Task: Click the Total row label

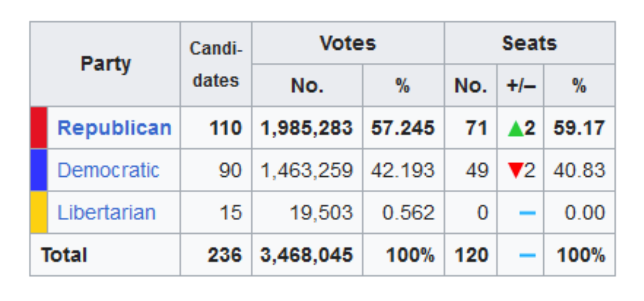Action: click(x=64, y=255)
